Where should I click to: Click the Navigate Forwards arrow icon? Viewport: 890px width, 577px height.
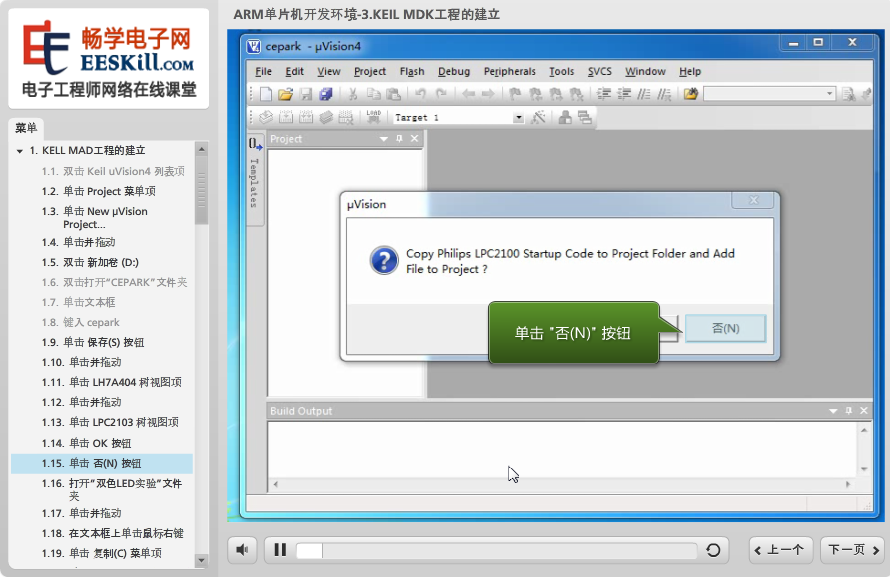(488, 94)
